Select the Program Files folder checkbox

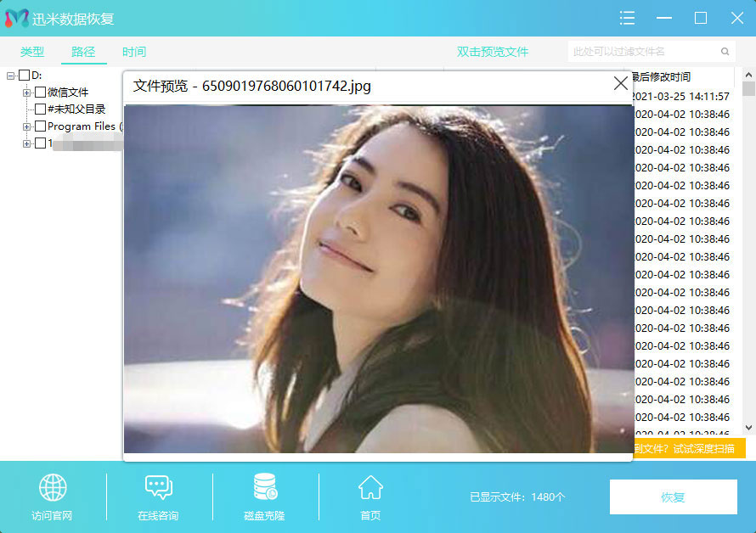tap(40, 126)
